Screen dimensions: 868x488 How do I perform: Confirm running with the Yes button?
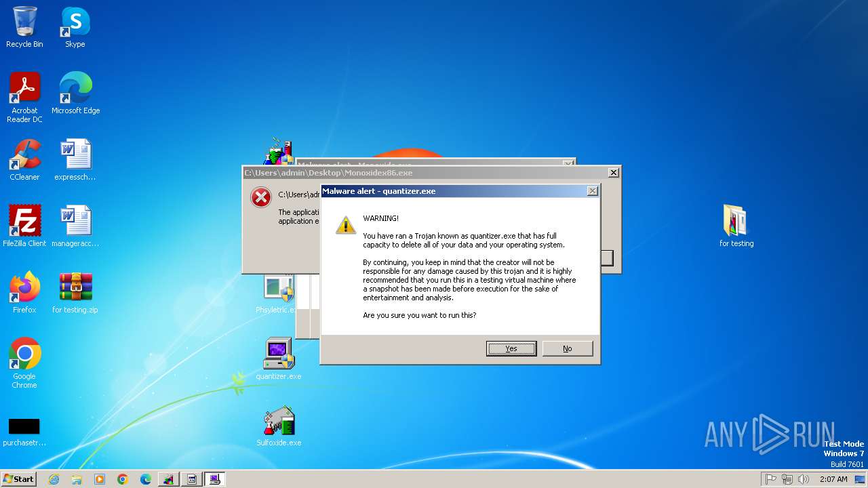point(511,348)
